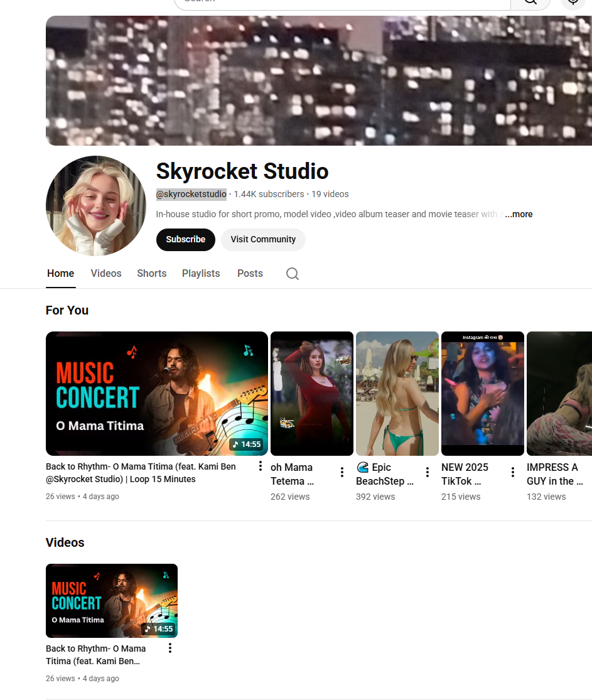Screen dimensions: 592x700
Task: Open three-dot menu for Epic BeachStep short
Action: tap(428, 472)
